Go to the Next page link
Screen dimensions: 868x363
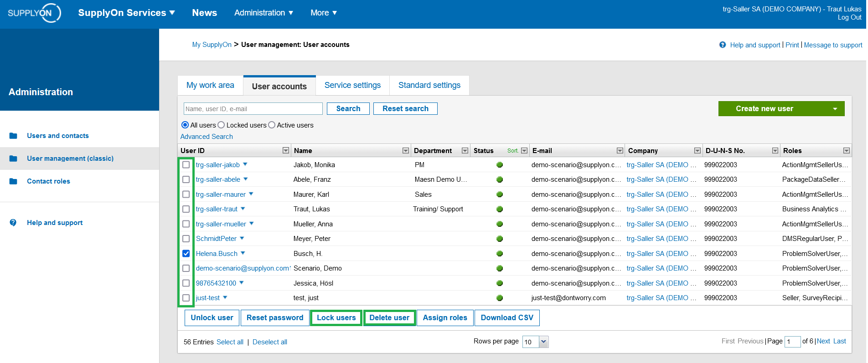(x=823, y=341)
